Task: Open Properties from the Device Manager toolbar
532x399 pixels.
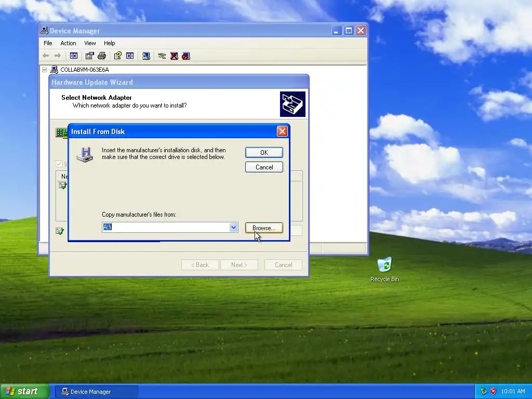Action: pyautogui.click(x=89, y=56)
